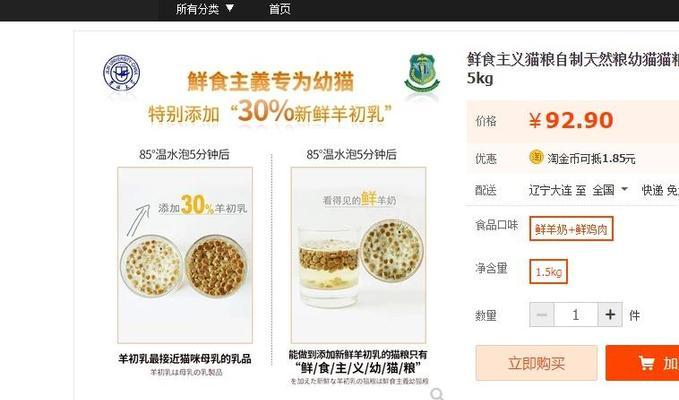Decrease quantity with the minus button
Viewport: 679px width, 400px height.
coord(541,314)
